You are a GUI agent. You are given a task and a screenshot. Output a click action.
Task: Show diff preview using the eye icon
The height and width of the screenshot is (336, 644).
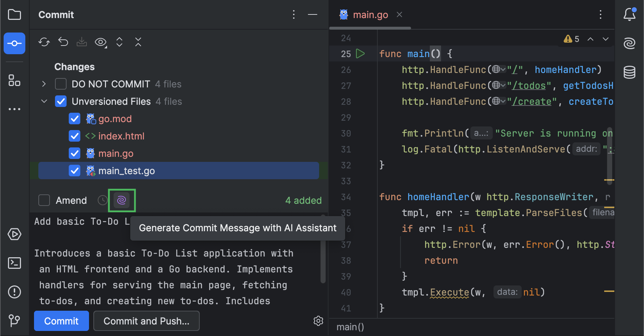[100, 42]
